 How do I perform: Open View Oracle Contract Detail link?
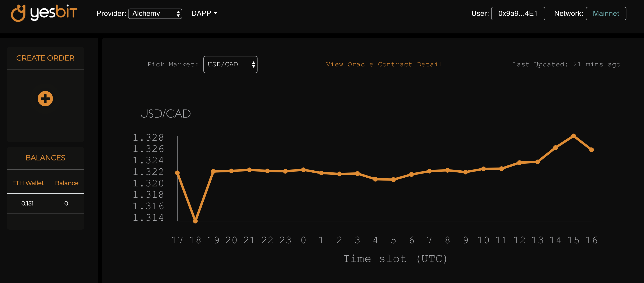384,65
